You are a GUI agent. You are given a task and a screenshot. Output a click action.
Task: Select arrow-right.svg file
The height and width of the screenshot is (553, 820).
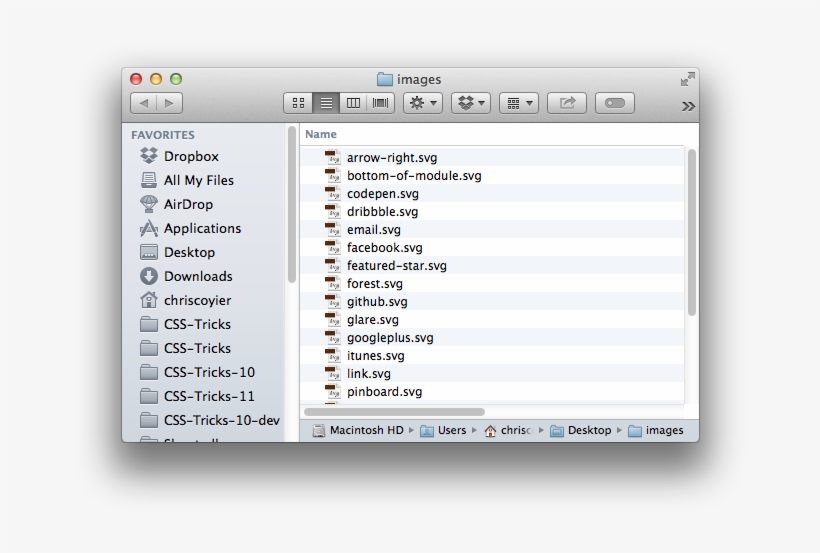point(492,157)
